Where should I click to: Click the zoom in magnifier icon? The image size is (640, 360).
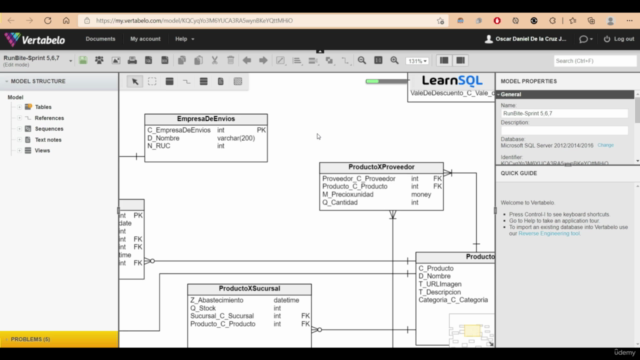pos(394,60)
